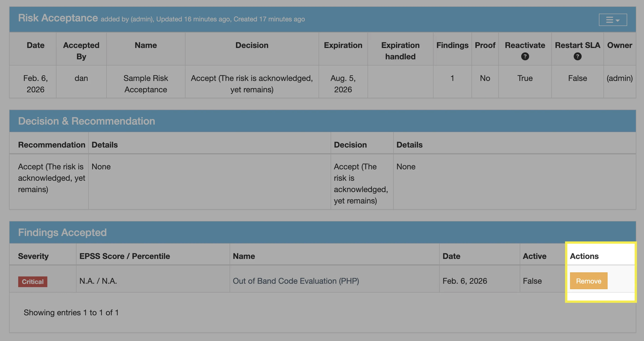Image resolution: width=644 pixels, height=341 pixels.
Task: Open the Risk Acceptance hamburger dropdown menu
Action: click(613, 20)
